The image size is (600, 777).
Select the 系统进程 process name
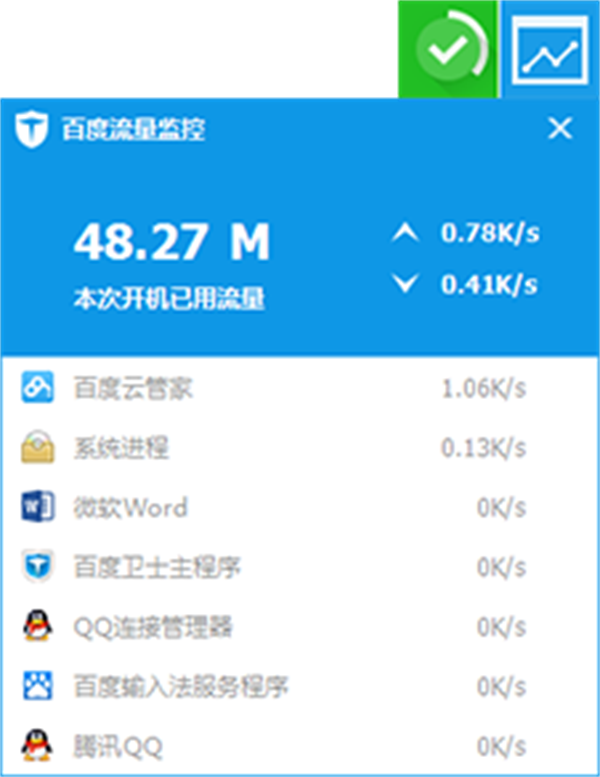point(121,447)
